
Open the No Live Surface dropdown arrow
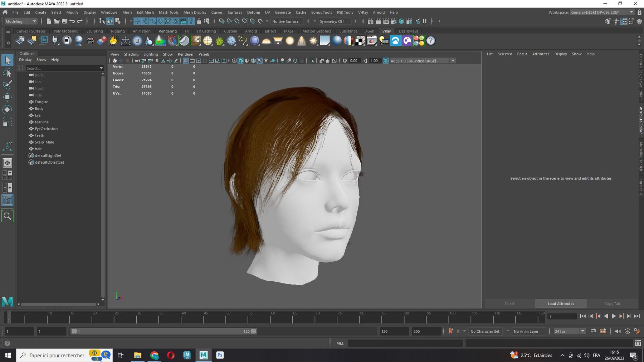pos(267,21)
